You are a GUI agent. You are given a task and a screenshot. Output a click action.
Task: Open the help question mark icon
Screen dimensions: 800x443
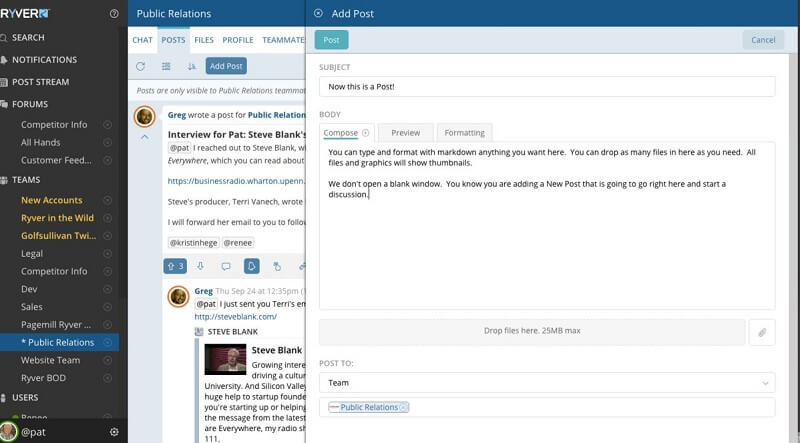click(x=114, y=14)
